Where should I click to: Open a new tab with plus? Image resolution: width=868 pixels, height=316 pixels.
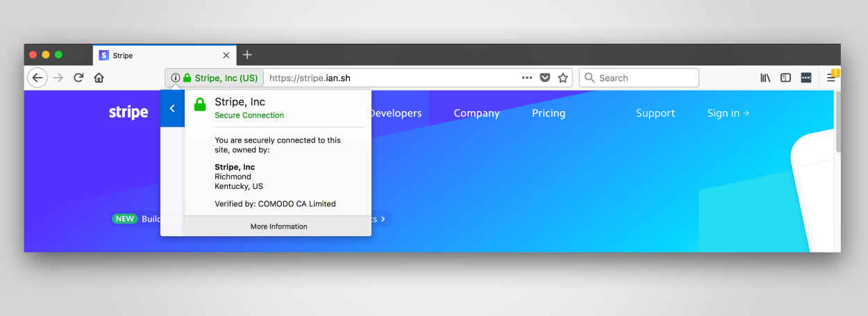coord(247,55)
